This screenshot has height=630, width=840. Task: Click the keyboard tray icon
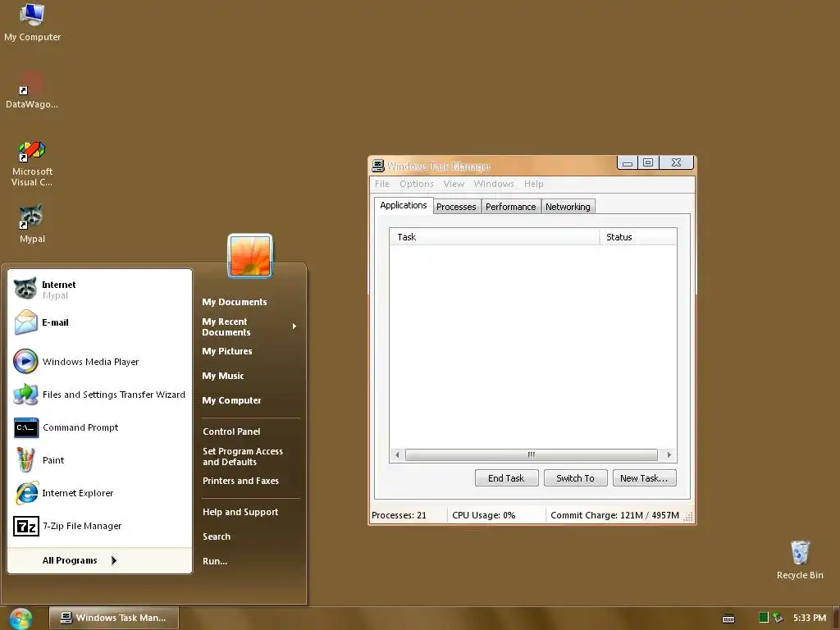pyautogui.click(x=728, y=619)
